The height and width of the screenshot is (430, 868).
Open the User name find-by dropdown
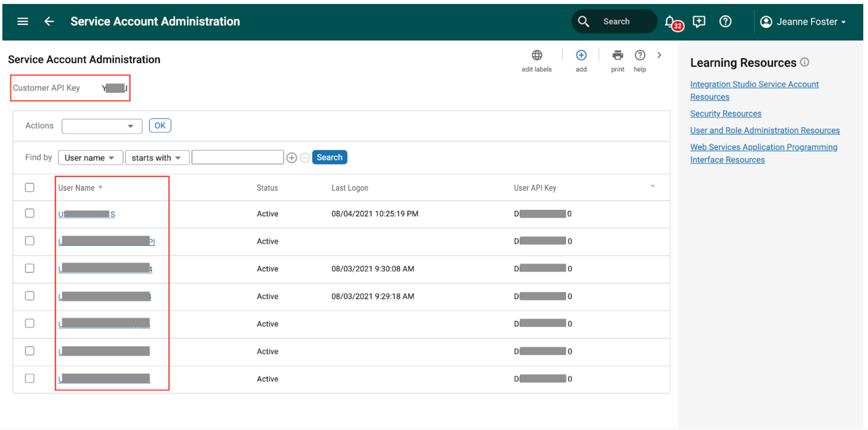coord(90,158)
